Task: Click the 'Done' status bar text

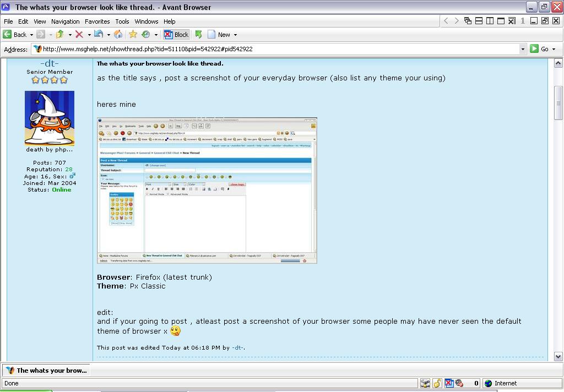Action: point(11,383)
